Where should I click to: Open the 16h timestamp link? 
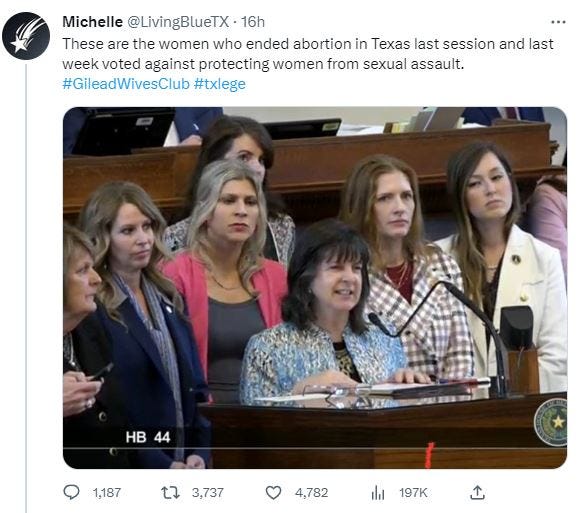pos(253,22)
